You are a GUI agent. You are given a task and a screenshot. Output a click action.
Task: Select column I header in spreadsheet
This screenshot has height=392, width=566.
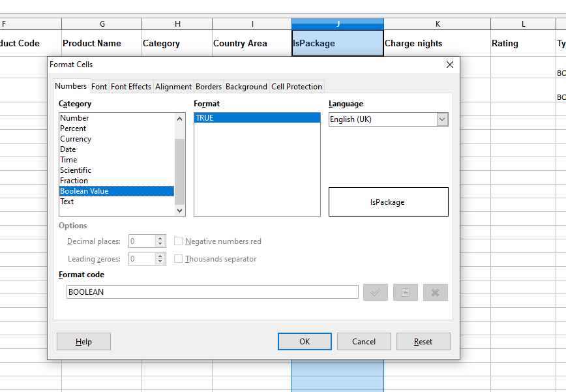click(252, 24)
